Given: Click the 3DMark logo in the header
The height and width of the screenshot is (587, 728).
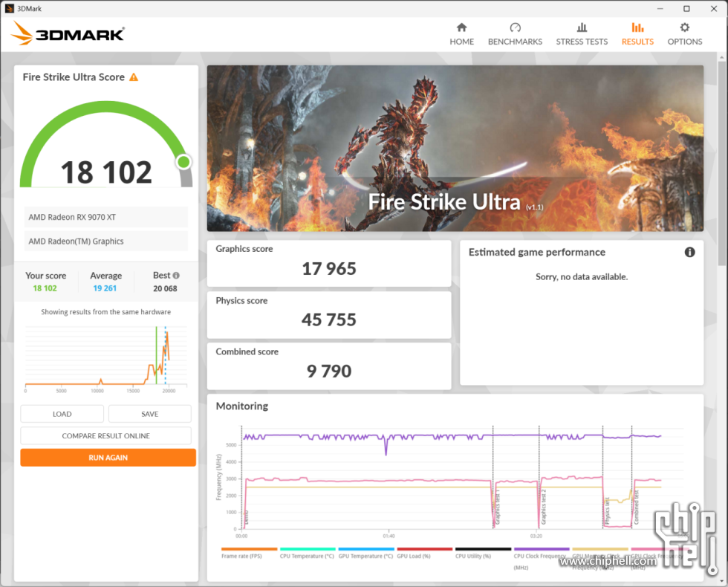Looking at the screenshot, I should click(68, 34).
